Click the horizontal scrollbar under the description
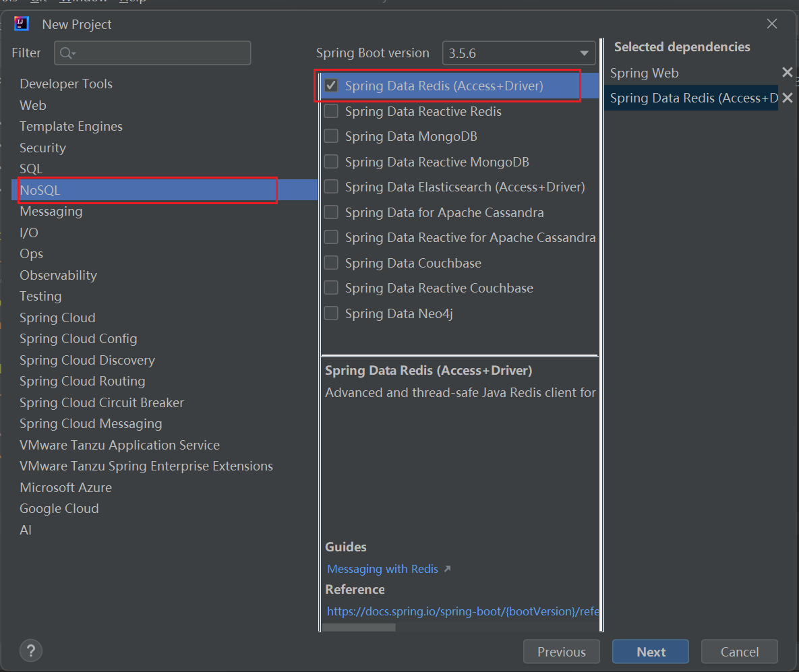 pyautogui.click(x=359, y=628)
